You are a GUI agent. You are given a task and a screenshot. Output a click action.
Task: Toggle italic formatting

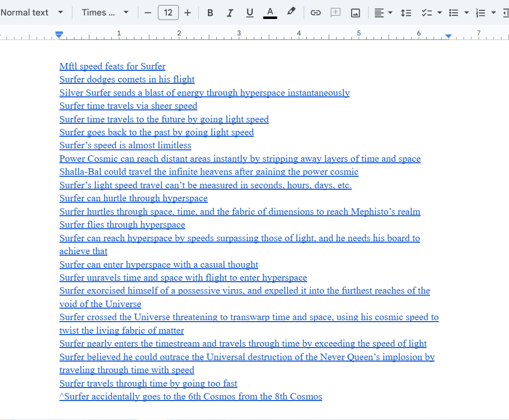230,12
